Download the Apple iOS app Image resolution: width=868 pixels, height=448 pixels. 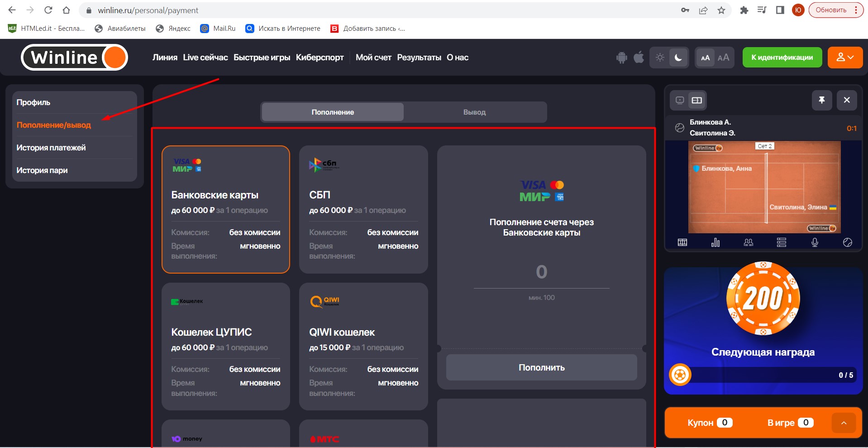pos(639,58)
